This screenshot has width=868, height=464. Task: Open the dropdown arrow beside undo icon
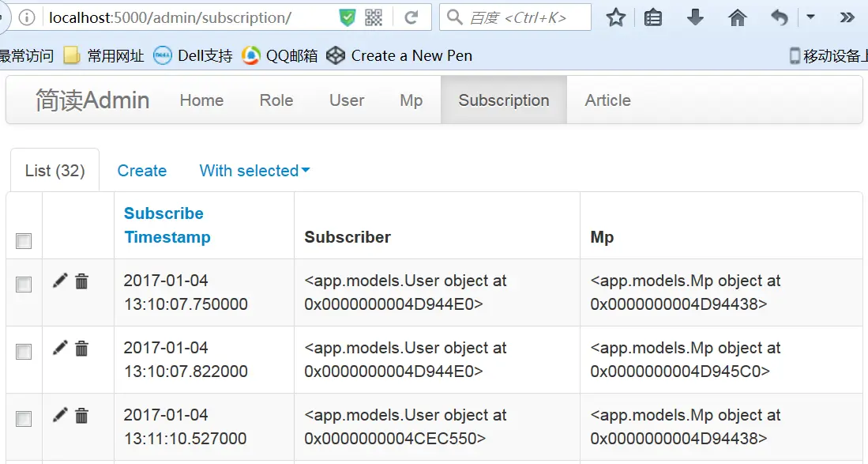810,17
